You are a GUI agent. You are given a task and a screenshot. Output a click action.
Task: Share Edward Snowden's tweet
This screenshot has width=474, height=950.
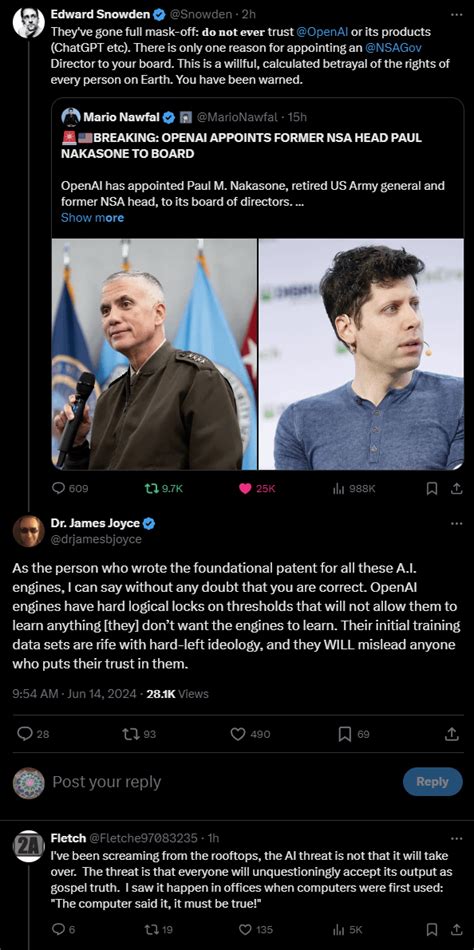point(451,488)
